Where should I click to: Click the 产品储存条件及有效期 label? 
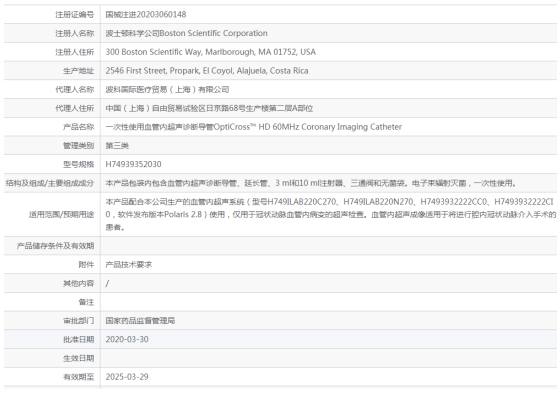55,246
